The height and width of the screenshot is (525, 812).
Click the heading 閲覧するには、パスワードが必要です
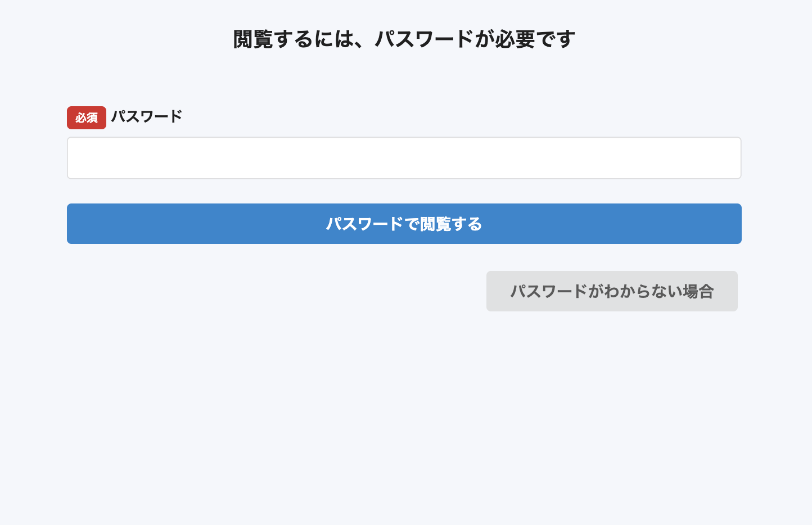click(404, 39)
